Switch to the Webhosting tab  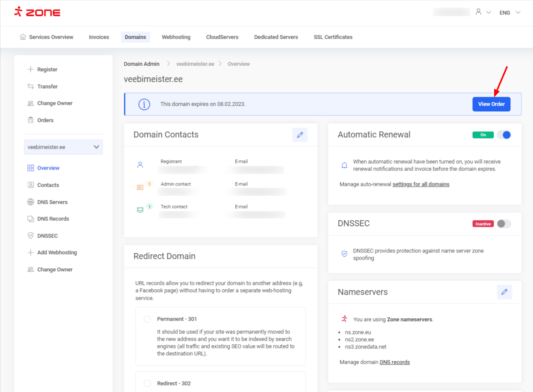(x=176, y=37)
